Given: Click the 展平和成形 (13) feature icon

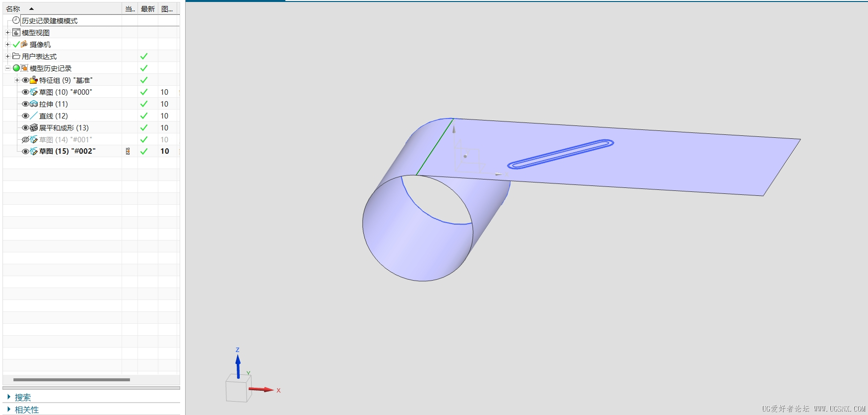Looking at the screenshot, I should coord(34,128).
